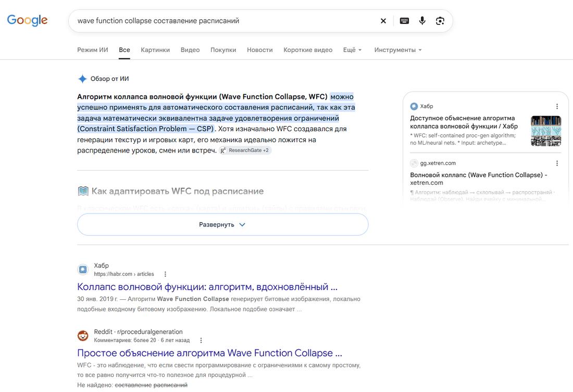Open options for Reddit search result
The width and height of the screenshot is (573, 392).
pos(201,340)
